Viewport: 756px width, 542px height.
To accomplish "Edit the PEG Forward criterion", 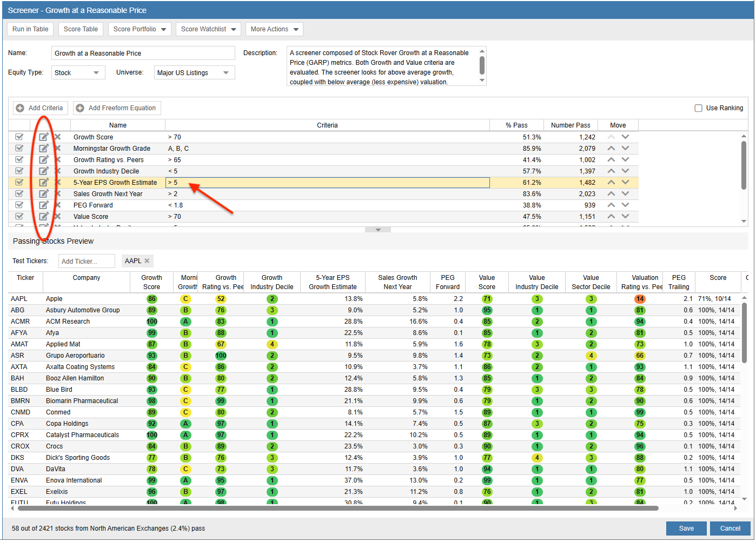I will coord(44,205).
